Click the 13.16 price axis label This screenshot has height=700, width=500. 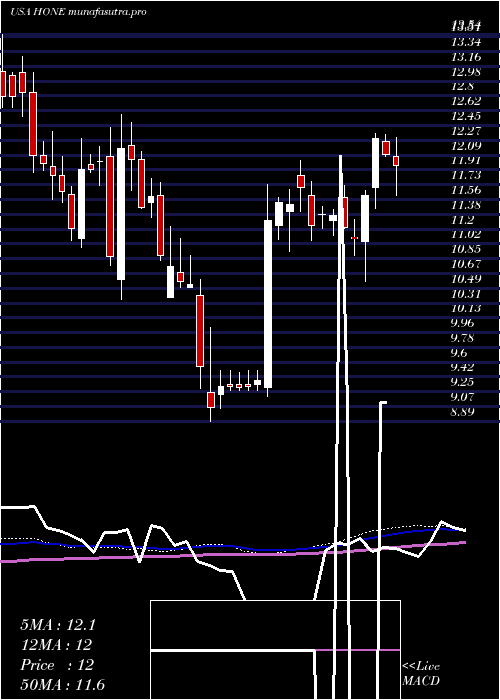click(x=466, y=57)
